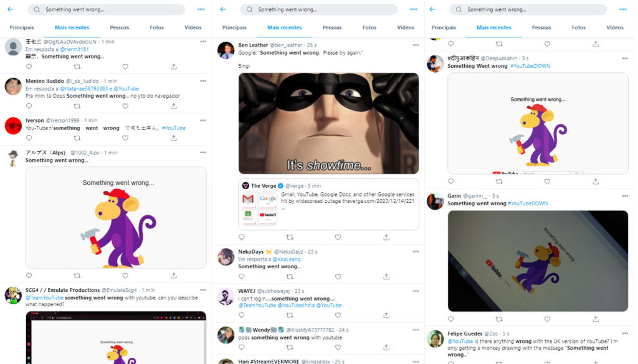The image size is (638, 364).
Task: Reply to Garin's YouTubeDOWN tweet
Action: click(x=451, y=319)
